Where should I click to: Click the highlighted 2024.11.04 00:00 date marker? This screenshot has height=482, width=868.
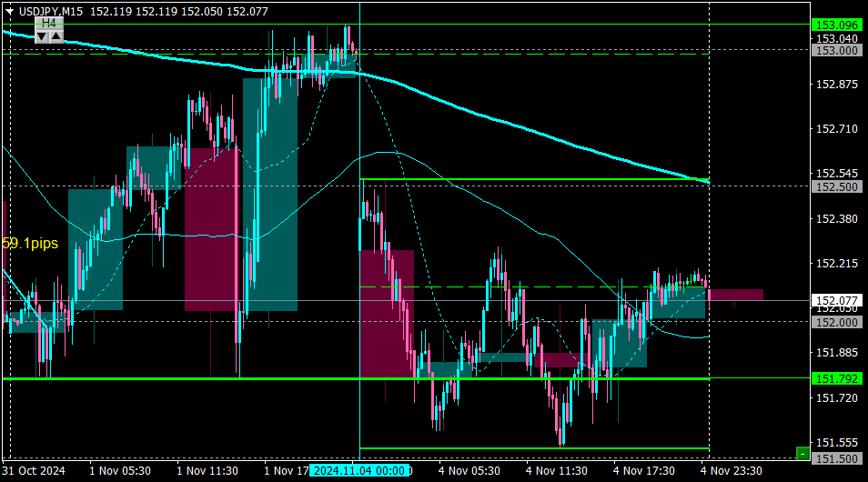tap(358, 471)
